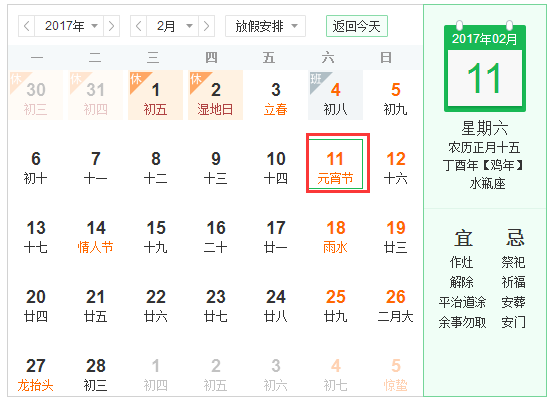Click the 星期六 weekday text
Screen dimensions: 559x402
pos(485,128)
